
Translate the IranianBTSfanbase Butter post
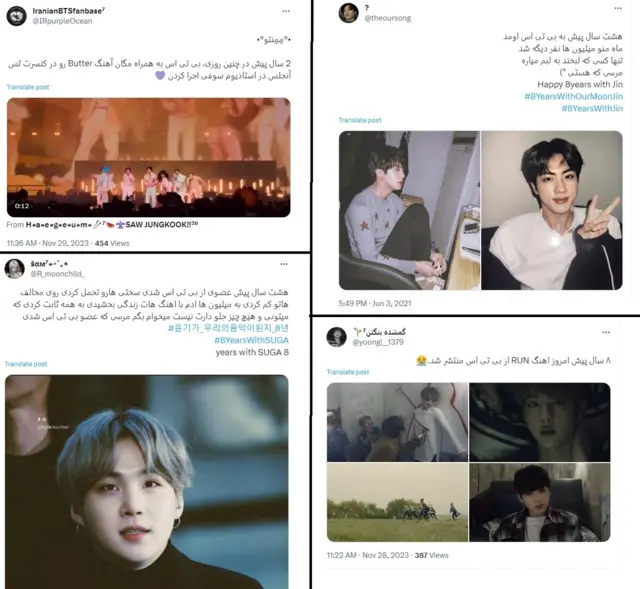pos(28,87)
